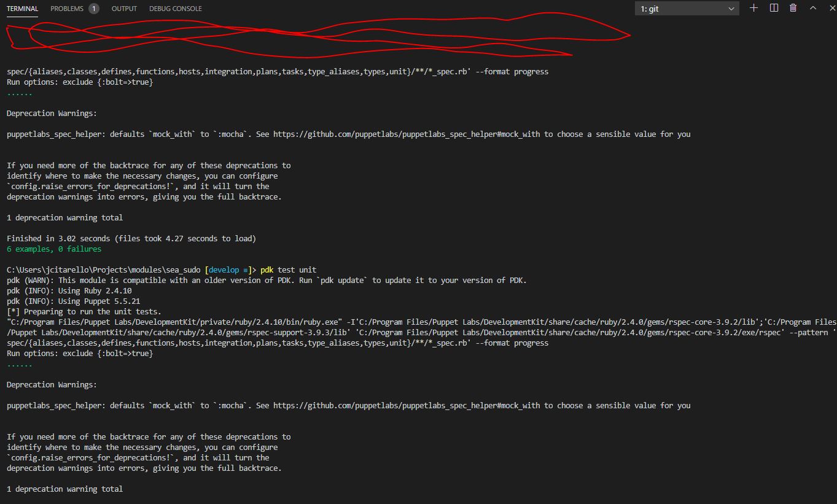Screen dimensions: 837x504
Task: Open the '1: git' terminal session dropdown
Action: tap(687, 8)
